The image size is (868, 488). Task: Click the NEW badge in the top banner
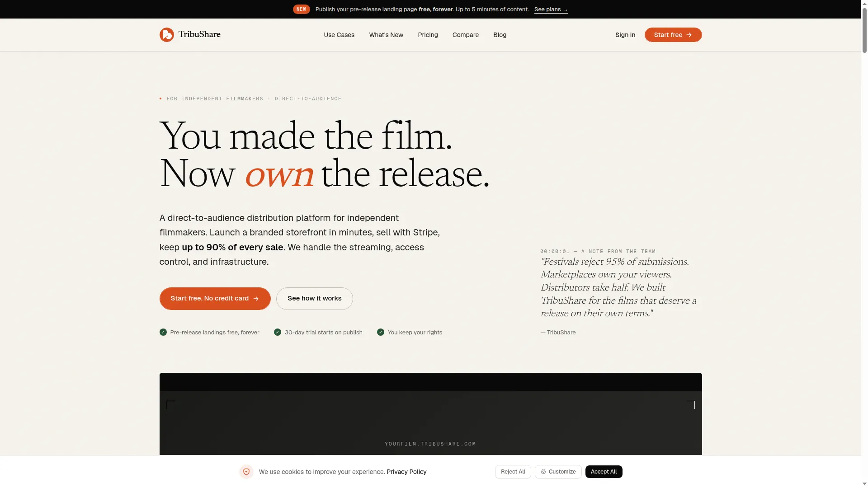click(302, 9)
